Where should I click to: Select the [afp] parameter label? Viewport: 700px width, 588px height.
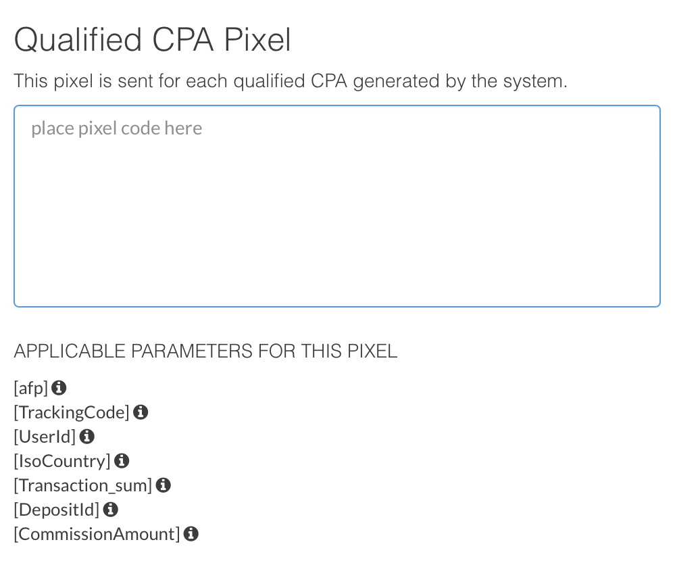pyautogui.click(x=31, y=388)
